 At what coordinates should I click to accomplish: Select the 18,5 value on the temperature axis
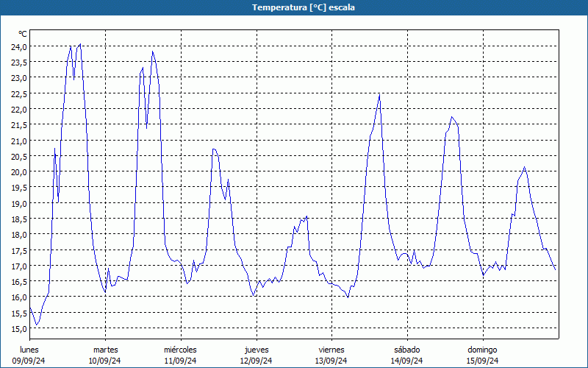pyautogui.click(x=19, y=219)
